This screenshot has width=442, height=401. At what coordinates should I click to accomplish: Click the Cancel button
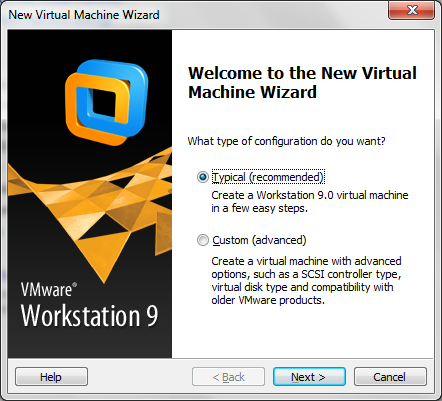click(x=390, y=377)
